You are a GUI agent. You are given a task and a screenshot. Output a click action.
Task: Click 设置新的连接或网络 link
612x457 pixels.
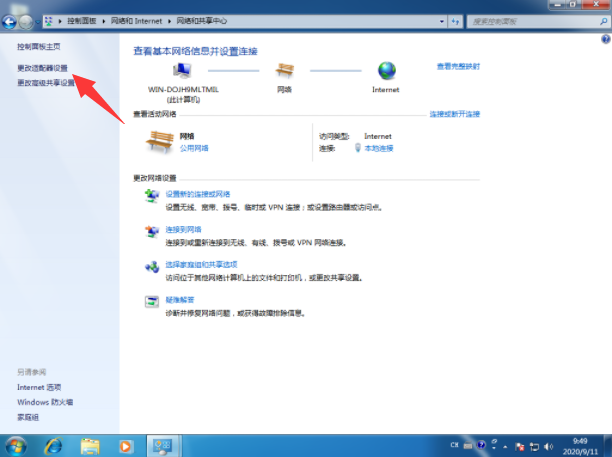tap(198, 194)
